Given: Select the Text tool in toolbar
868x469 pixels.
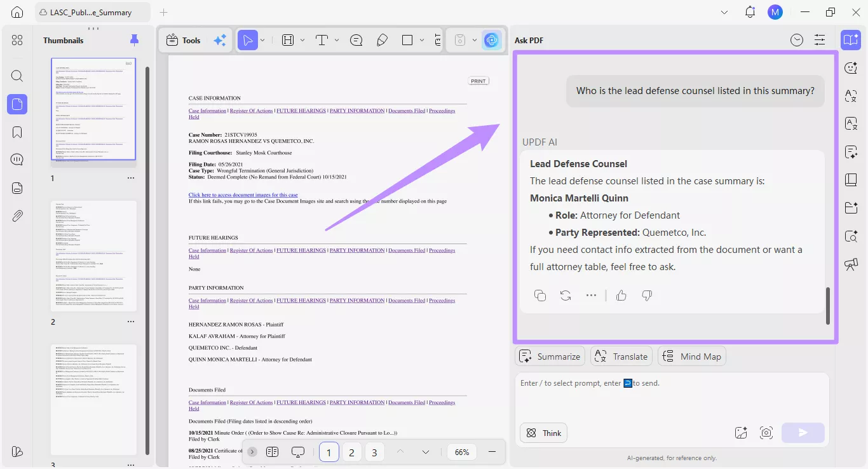Looking at the screenshot, I should click(322, 40).
